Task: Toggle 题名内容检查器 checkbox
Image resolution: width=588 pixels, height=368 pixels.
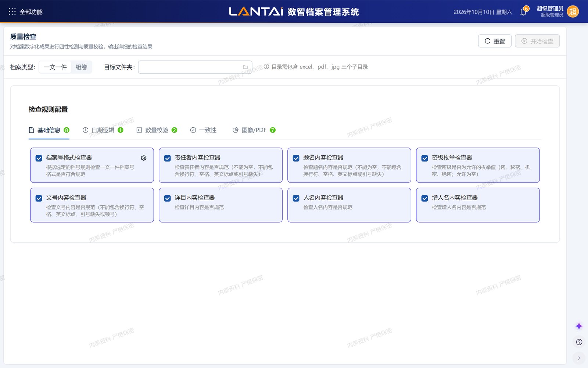Action: (x=296, y=158)
